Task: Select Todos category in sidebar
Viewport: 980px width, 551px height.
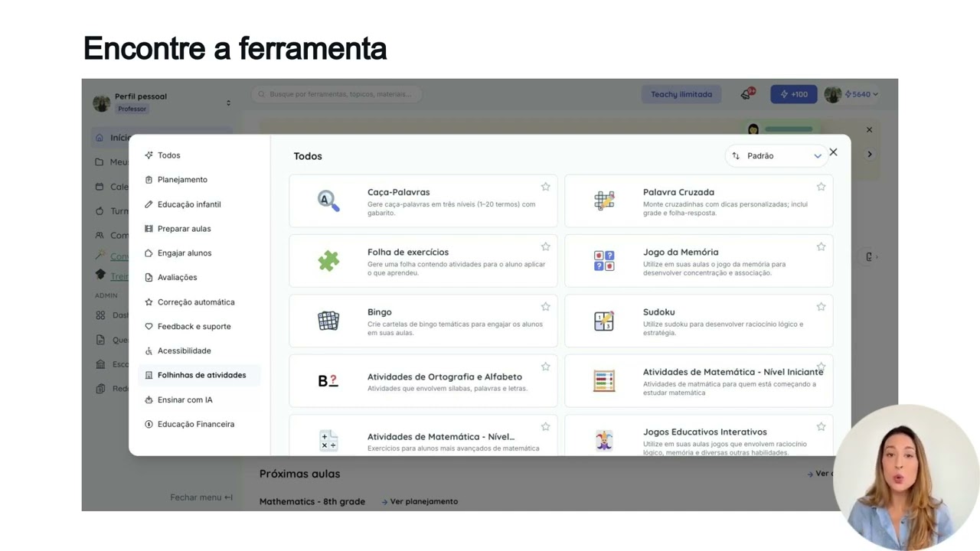Action: point(168,155)
